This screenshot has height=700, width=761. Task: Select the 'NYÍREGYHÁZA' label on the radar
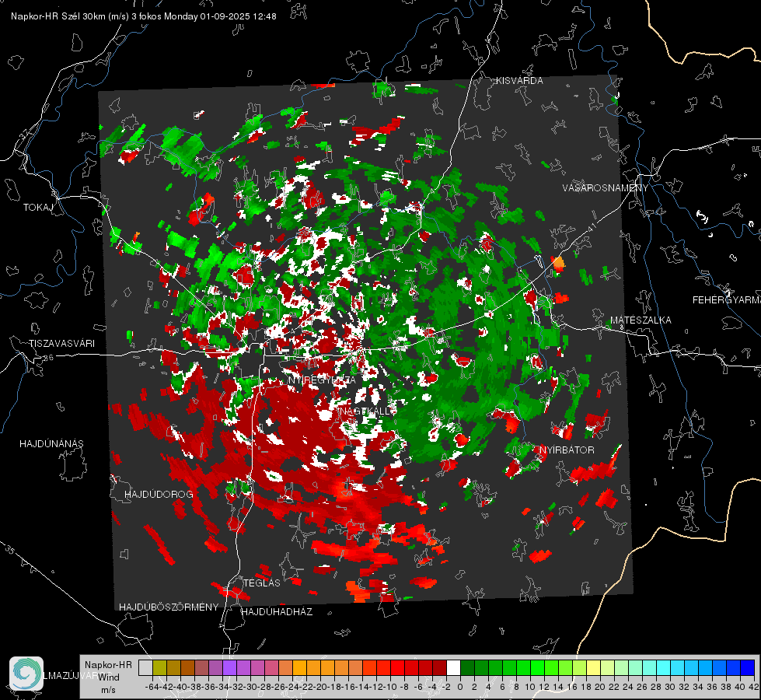(322, 380)
